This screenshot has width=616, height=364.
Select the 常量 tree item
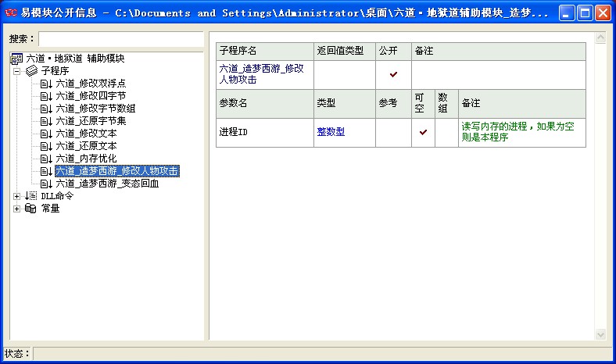pos(50,209)
